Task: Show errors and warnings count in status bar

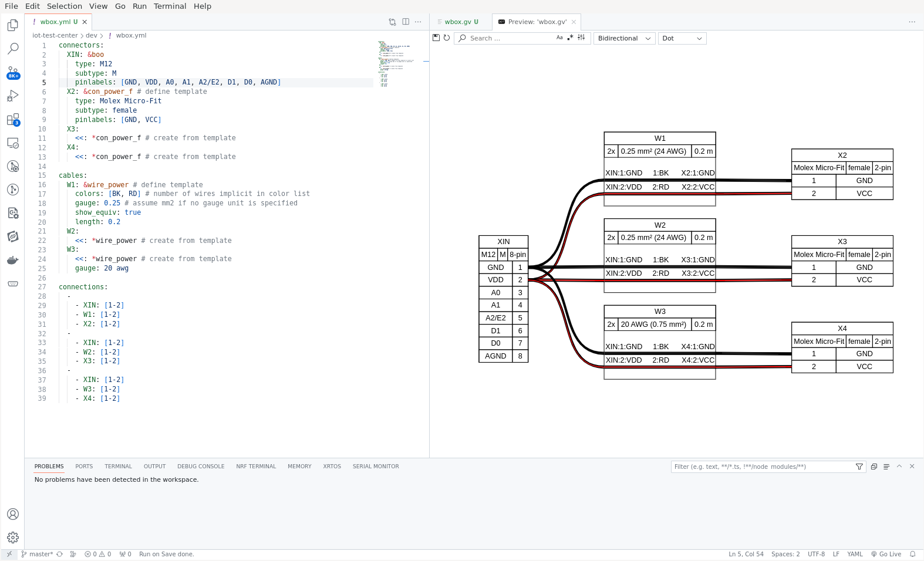Action: (97, 554)
